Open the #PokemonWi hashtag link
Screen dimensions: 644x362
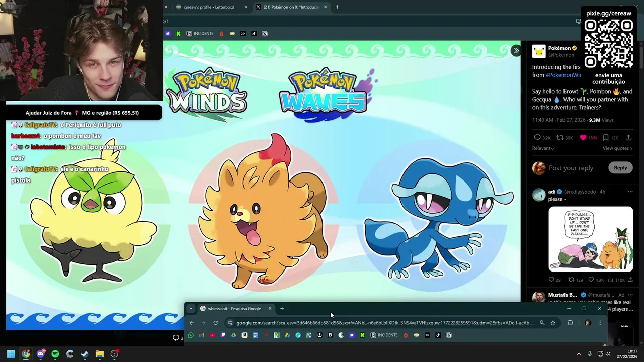(x=562, y=75)
